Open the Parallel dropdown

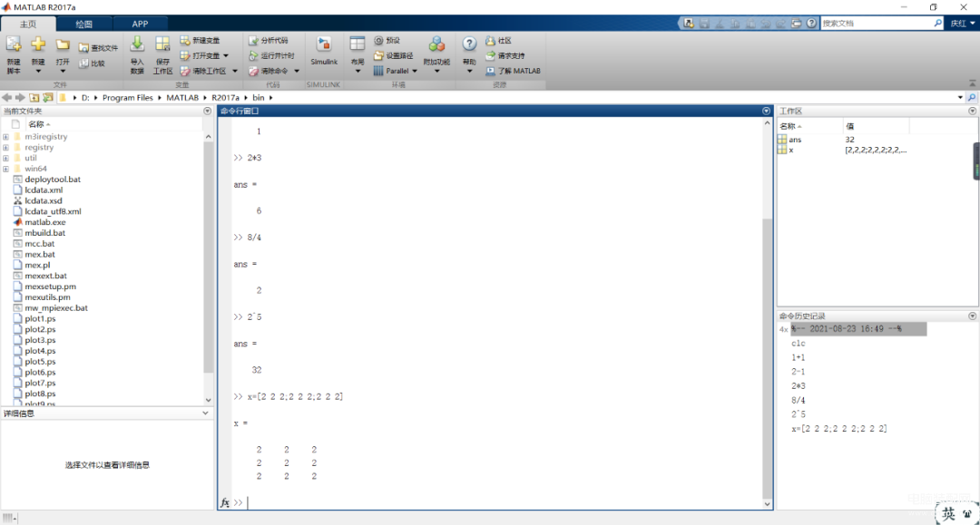[x=415, y=71]
